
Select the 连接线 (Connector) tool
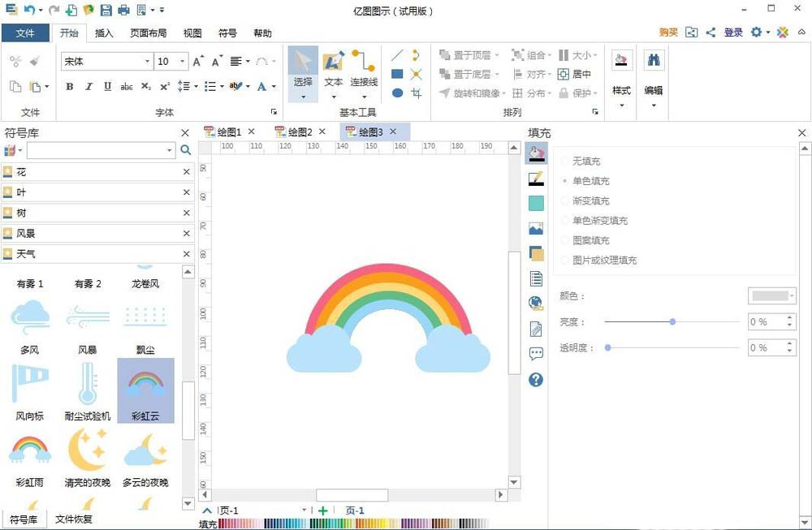coord(363,73)
